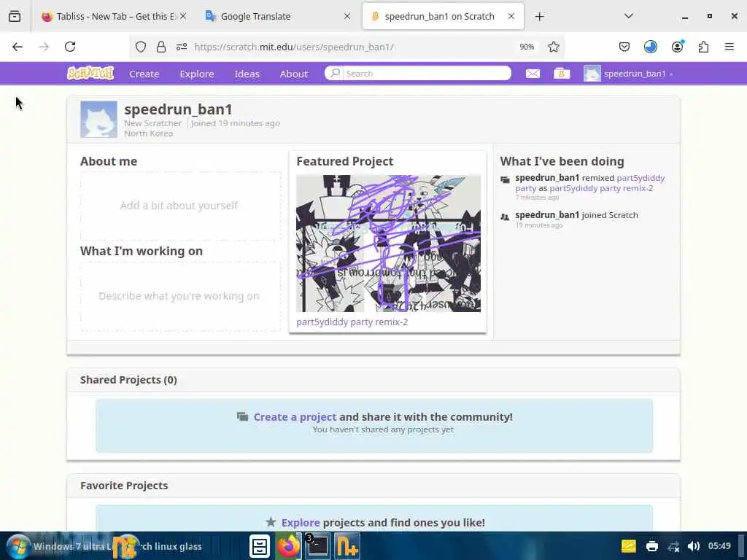Close the Tabliss New Tab tab
Viewport: 747px width, 560px height.
(x=183, y=16)
